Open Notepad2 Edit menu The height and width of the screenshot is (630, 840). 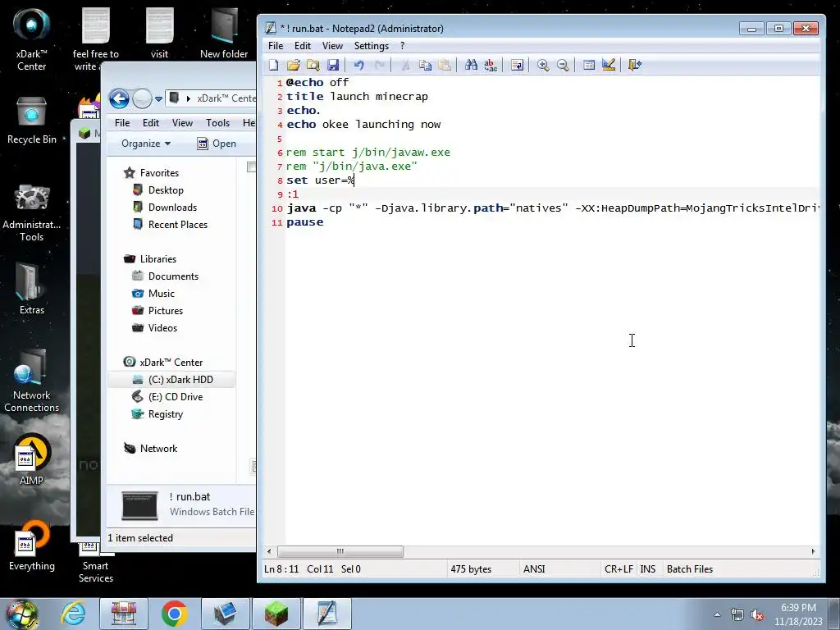(303, 46)
